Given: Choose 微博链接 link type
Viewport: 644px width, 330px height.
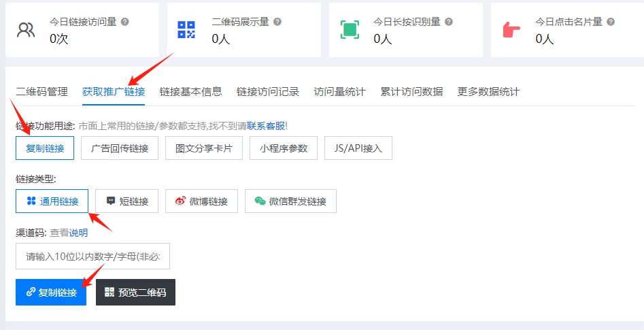Looking at the screenshot, I should coord(201,201).
